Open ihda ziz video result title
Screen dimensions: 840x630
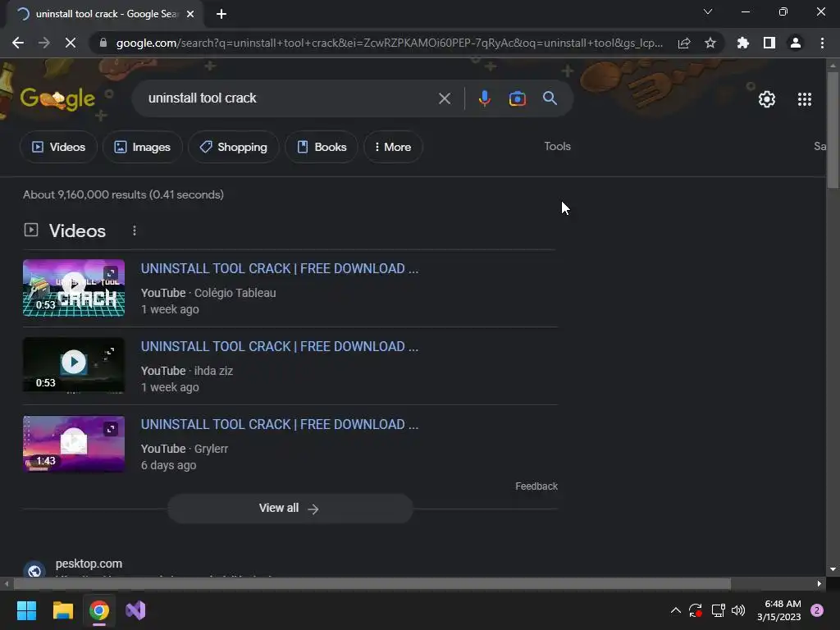pyautogui.click(x=280, y=347)
